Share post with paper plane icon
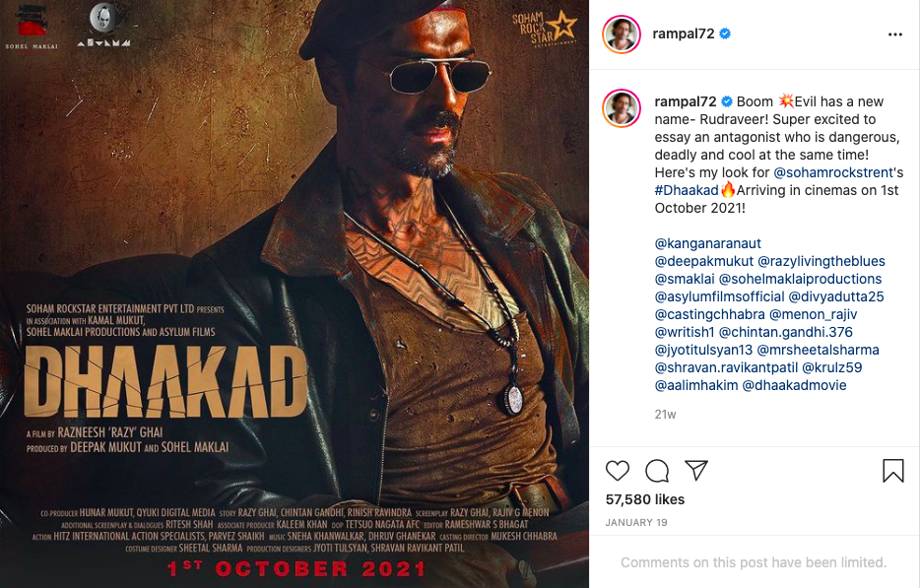The image size is (920, 588). (696, 471)
